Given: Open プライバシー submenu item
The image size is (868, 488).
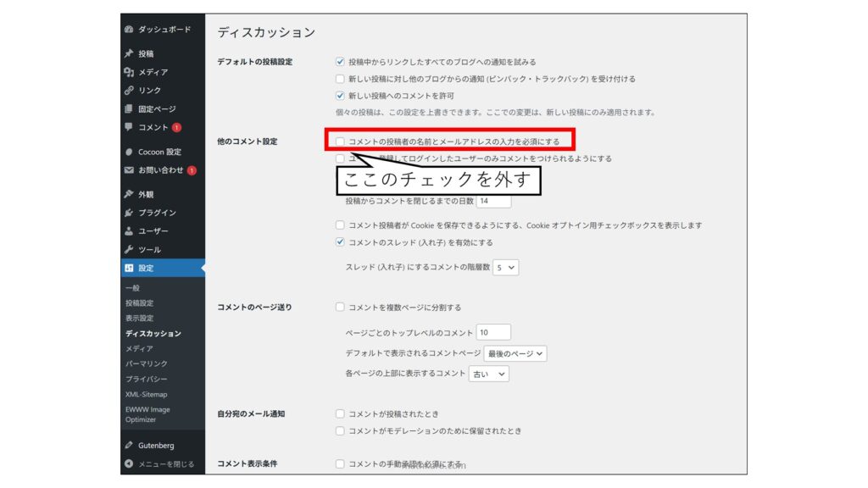Looking at the screenshot, I should (x=146, y=379).
